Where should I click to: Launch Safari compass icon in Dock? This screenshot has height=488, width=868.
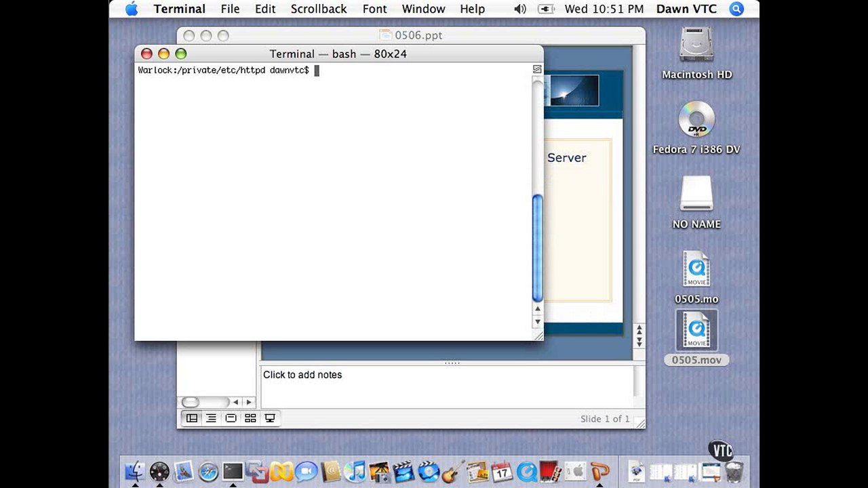coord(208,471)
